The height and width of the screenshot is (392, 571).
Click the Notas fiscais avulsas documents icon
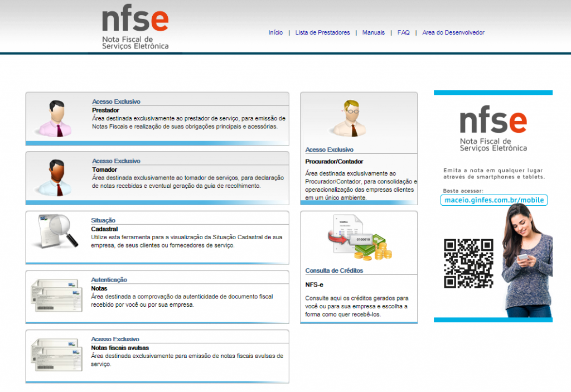click(55, 355)
